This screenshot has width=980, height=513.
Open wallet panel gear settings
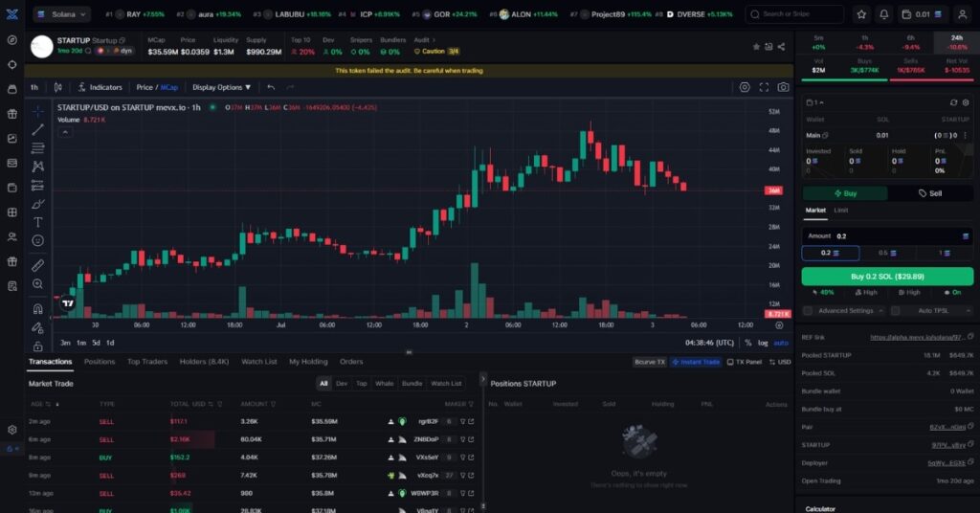tap(965, 102)
